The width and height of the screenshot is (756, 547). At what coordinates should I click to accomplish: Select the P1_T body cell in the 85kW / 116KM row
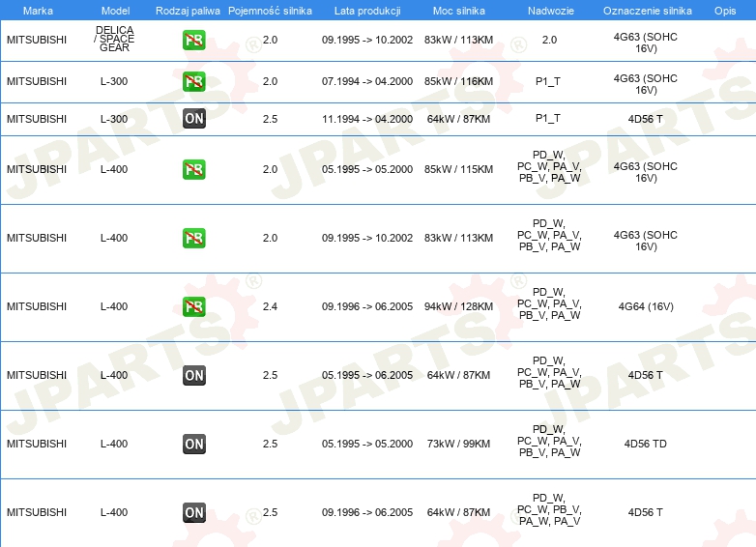(548, 81)
